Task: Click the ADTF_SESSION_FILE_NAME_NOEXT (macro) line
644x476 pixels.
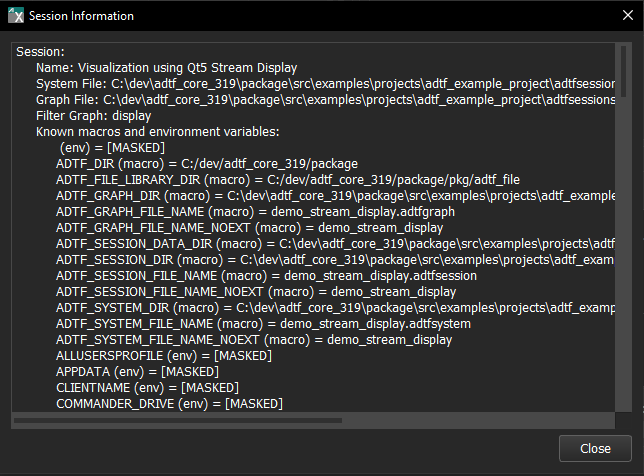Action: point(256,292)
